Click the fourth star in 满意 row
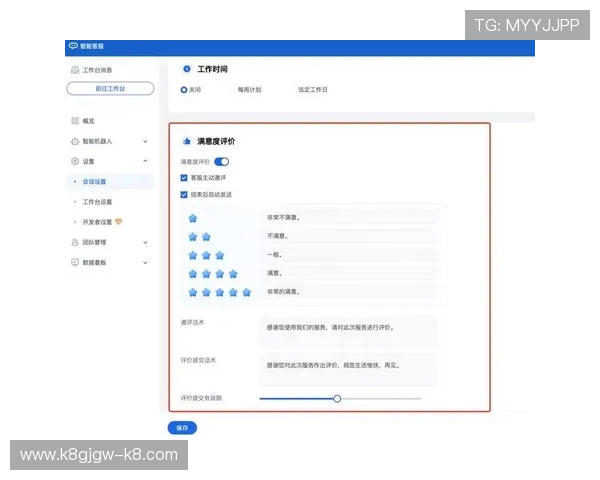Image resolution: width=600 pixels, height=480 pixels. click(x=233, y=274)
